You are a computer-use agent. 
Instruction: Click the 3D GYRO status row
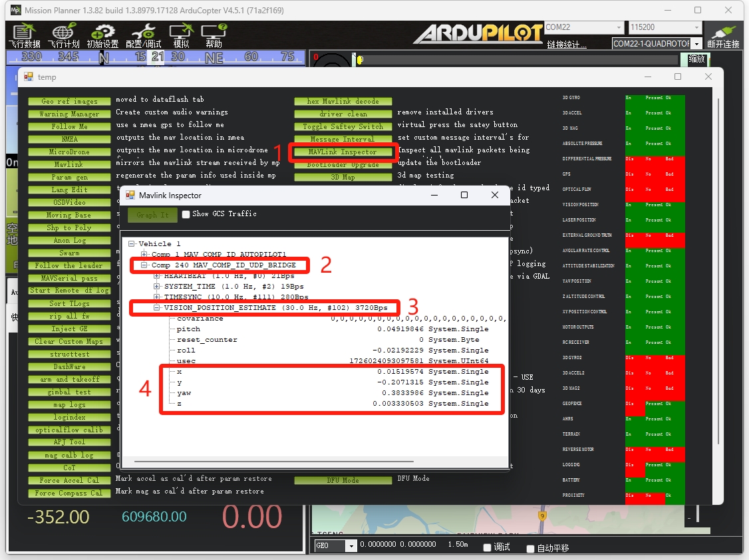[623, 97]
